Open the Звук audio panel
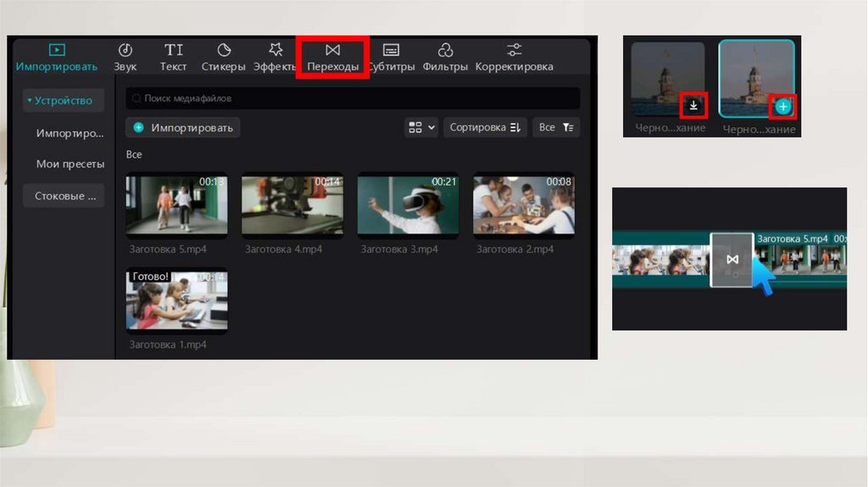868x487 pixels. (x=125, y=57)
